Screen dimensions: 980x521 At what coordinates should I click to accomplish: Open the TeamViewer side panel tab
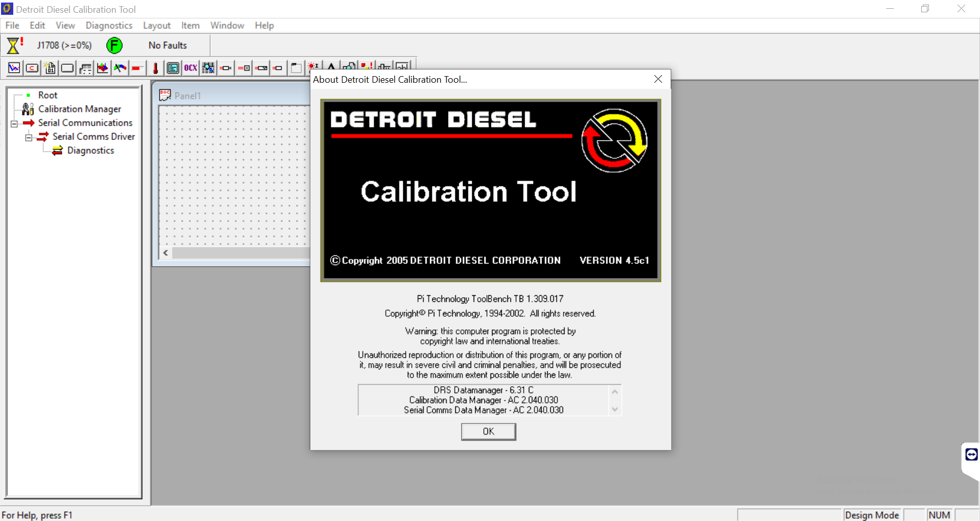[x=971, y=455]
